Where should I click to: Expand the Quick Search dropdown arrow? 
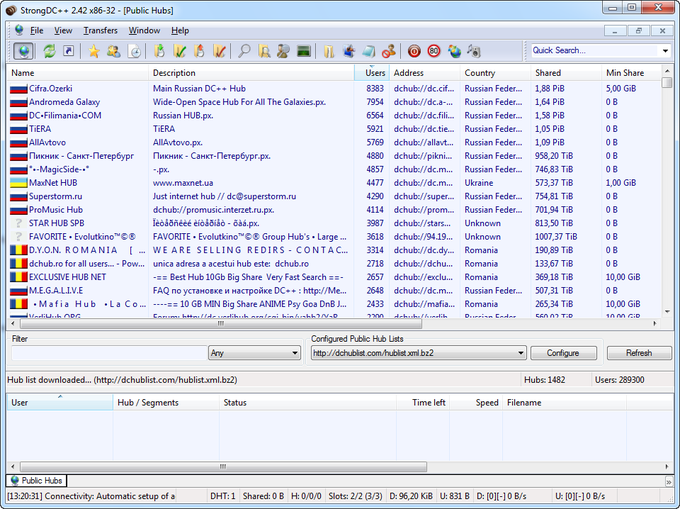pyautogui.click(x=665, y=51)
